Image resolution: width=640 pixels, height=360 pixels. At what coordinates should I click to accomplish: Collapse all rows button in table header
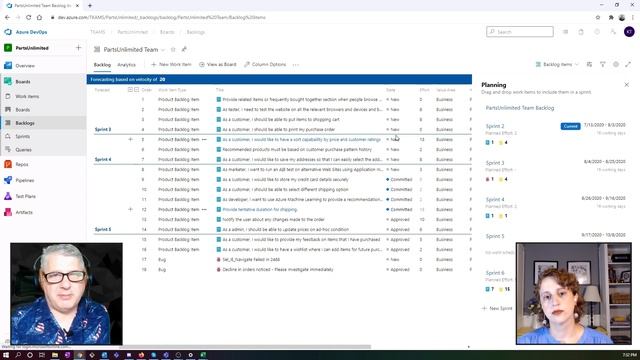[137, 90]
